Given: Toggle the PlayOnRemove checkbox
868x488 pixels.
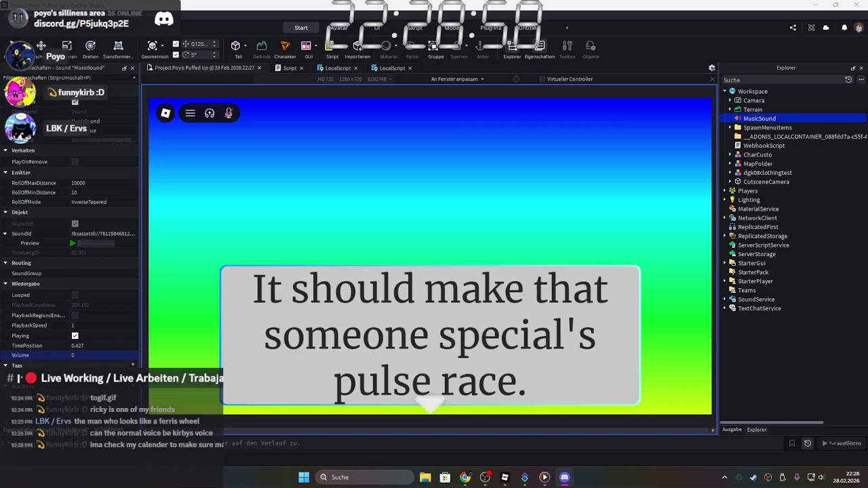Looking at the screenshot, I should pos(75,162).
